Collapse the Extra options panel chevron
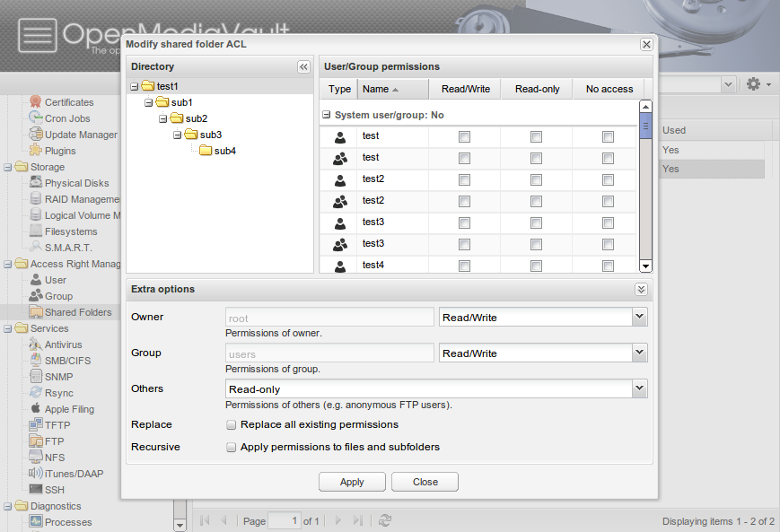The width and height of the screenshot is (780, 532). click(x=641, y=289)
